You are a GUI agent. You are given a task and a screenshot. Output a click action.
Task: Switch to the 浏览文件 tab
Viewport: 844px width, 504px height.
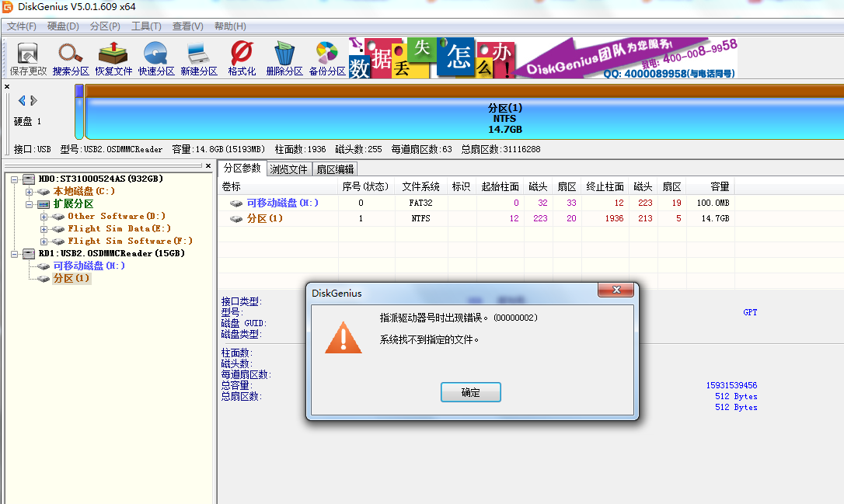(x=288, y=169)
